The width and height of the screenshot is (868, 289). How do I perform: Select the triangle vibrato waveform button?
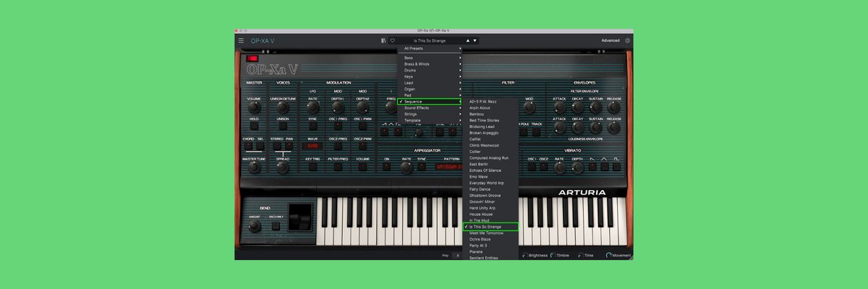point(605,166)
